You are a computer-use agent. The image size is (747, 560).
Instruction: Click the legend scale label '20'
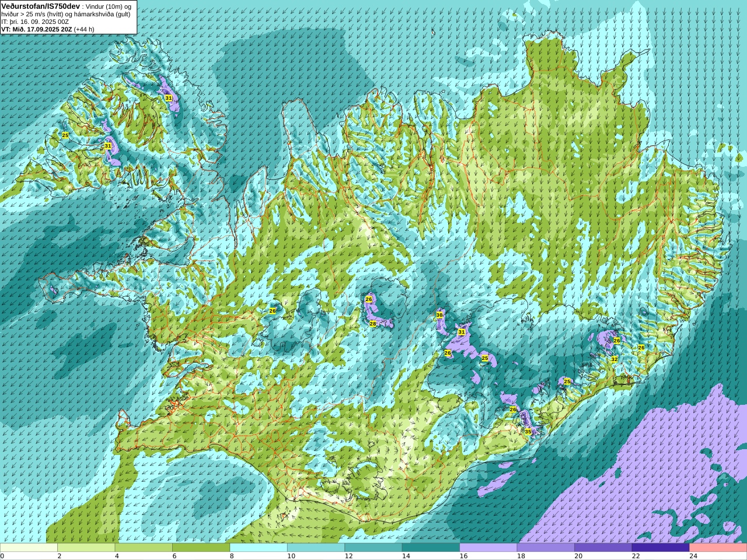pos(578,556)
